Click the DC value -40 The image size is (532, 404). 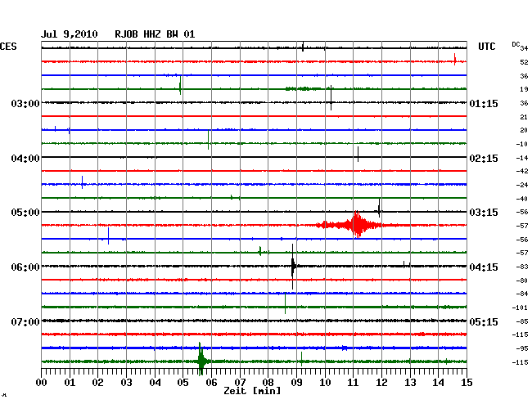tap(522, 199)
